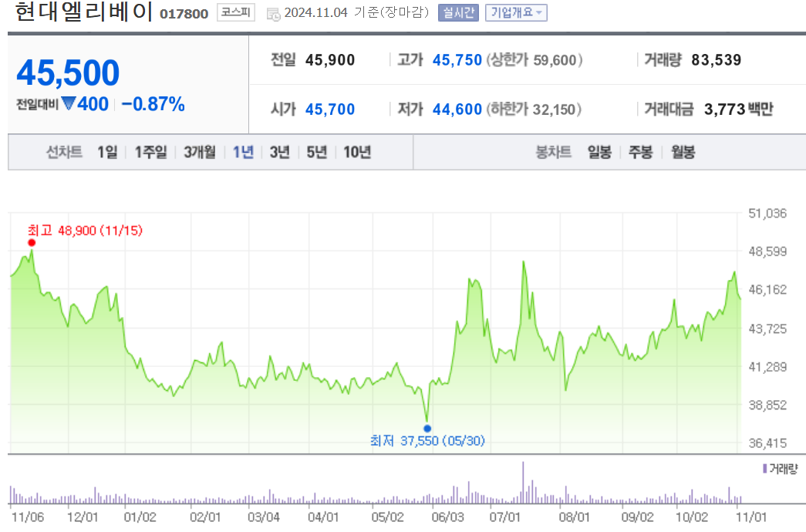Click the 전일 value 45,900
Screen dimensions: 806x532
330,60
